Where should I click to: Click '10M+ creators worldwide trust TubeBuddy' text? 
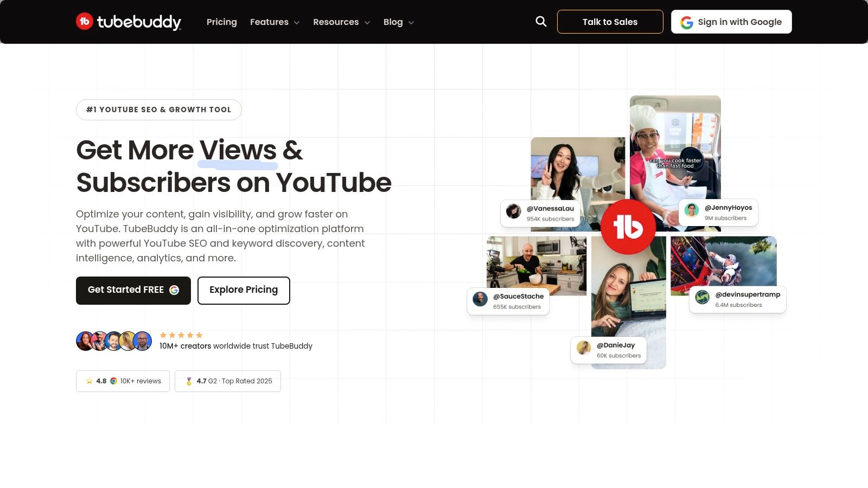236,346
